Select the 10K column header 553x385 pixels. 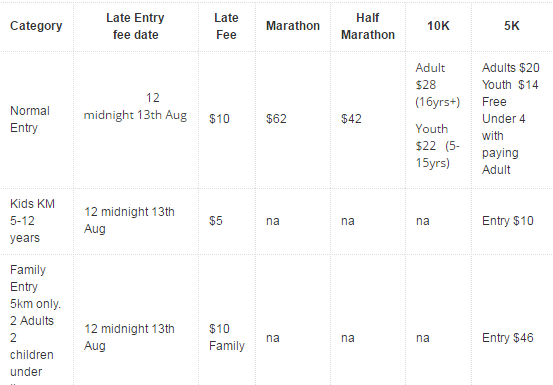[x=438, y=26]
